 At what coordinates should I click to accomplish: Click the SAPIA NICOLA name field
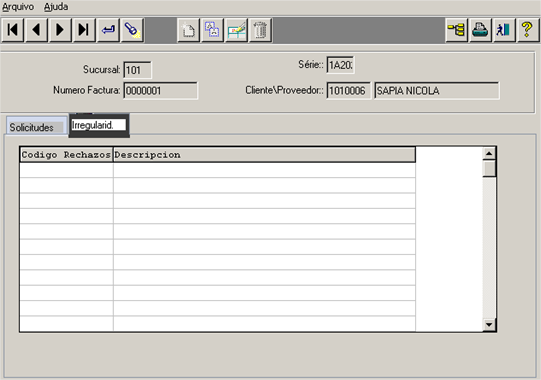(437, 91)
